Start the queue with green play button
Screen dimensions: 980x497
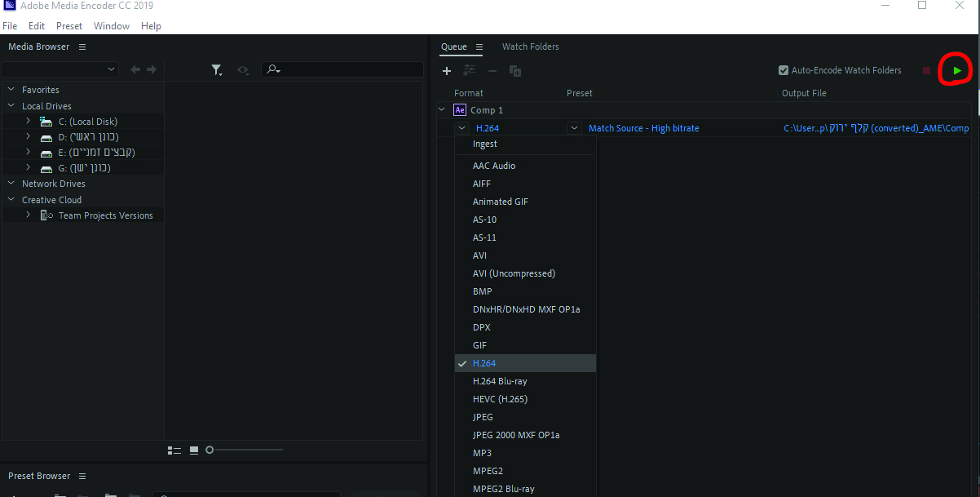tap(957, 71)
